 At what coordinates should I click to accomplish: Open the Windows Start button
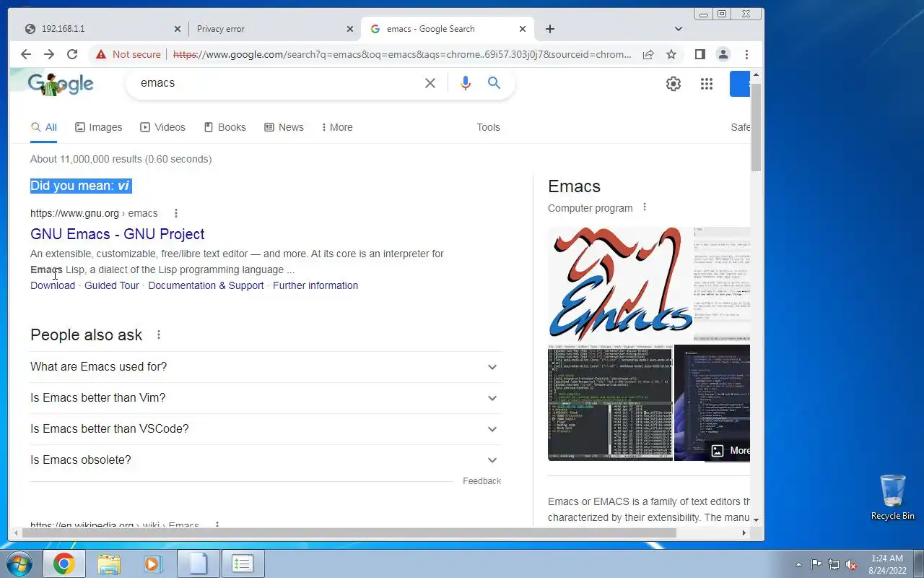point(20,564)
